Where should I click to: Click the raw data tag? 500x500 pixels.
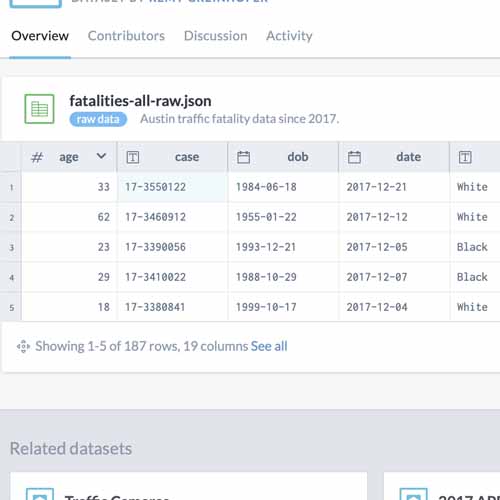(x=98, y=119)
